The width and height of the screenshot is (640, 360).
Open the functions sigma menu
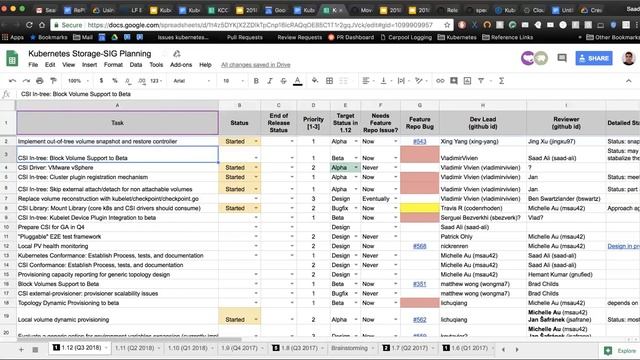pos(501,81)
